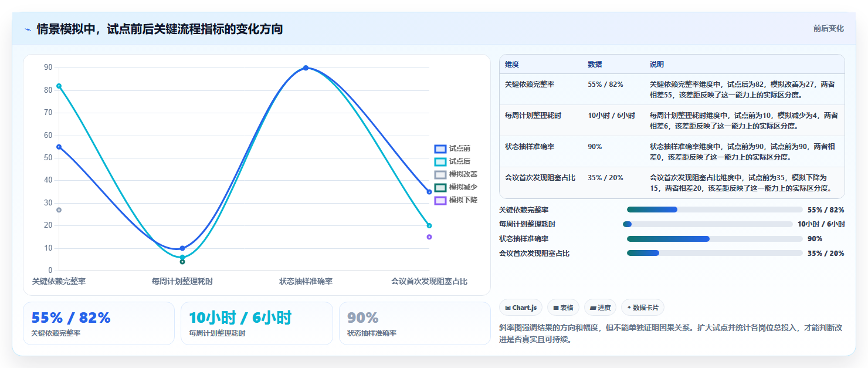Image resolution: width=868 pixels, height=368 pixels.
Task: Click the 状态抽样准确率 progress bar
Action: coord(714,239)
